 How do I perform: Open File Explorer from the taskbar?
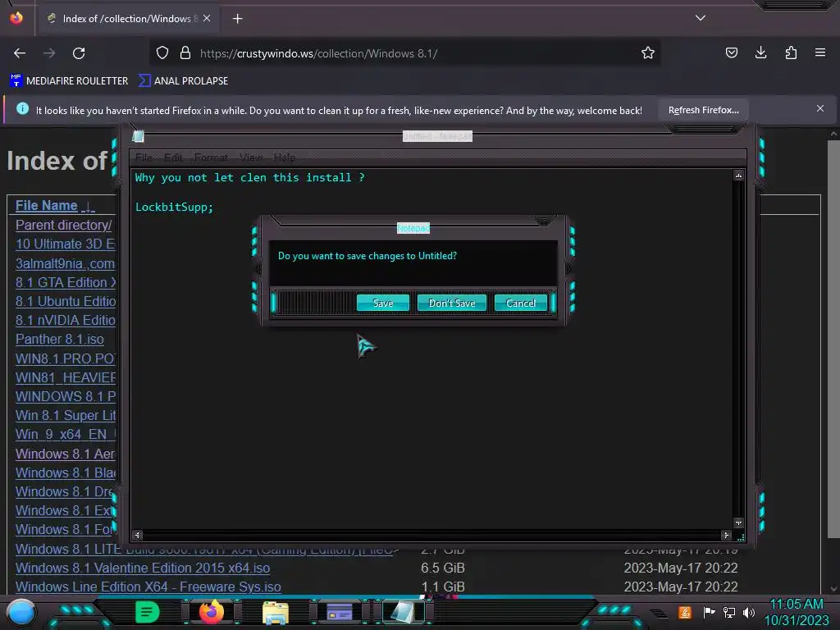(276, 612)
